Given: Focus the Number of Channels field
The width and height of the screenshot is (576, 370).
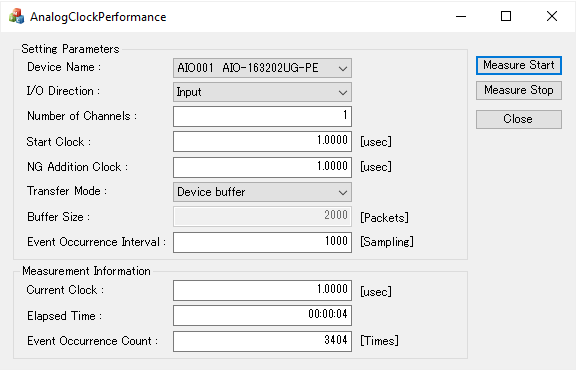Looking at the screenshot, I should (x=262, y=116).
